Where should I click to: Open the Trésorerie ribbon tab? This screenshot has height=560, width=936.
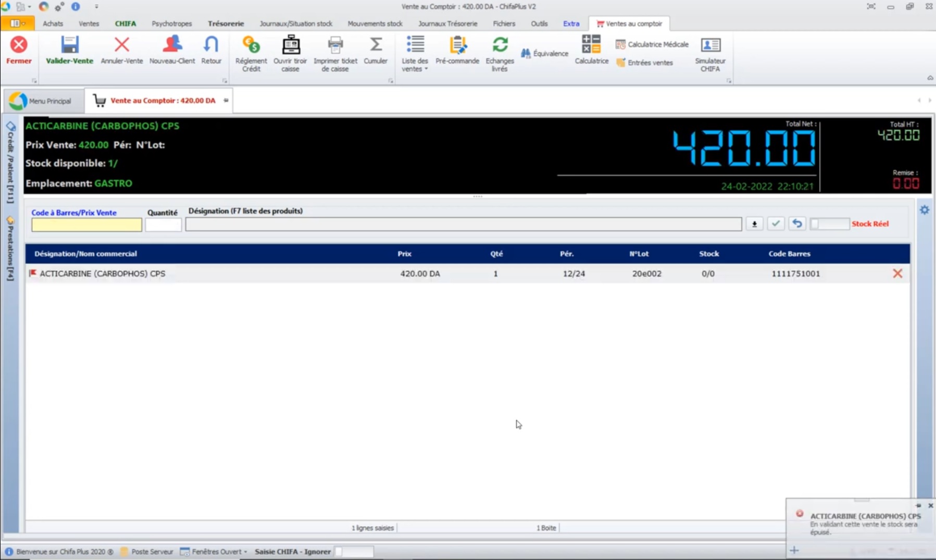point(226,23)
